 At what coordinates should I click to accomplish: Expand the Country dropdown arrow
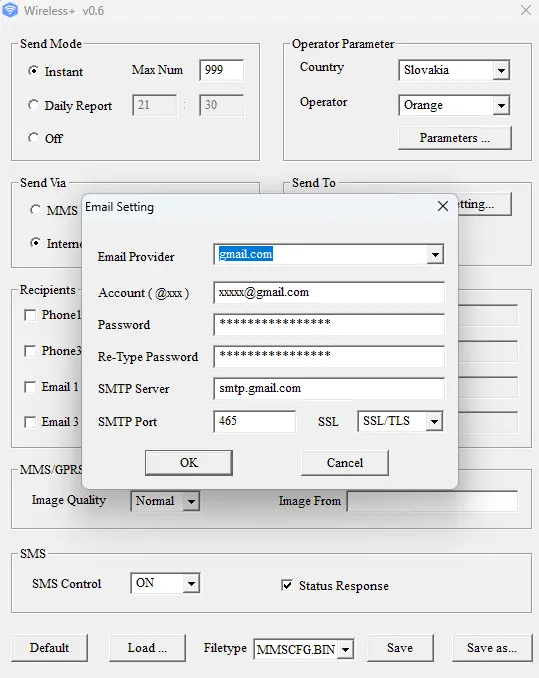[x=501, y=70]
